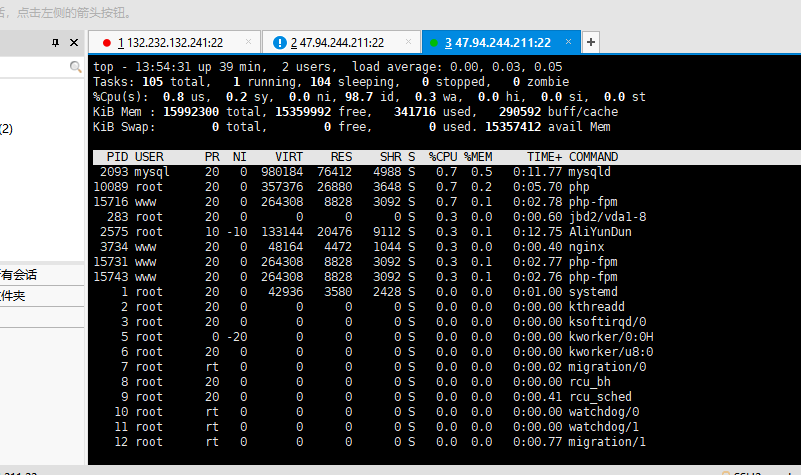This screenshot has height=475, width=801.
Task: Click the kworker/u8:0 command text
Action: click(x=611, y=352)
